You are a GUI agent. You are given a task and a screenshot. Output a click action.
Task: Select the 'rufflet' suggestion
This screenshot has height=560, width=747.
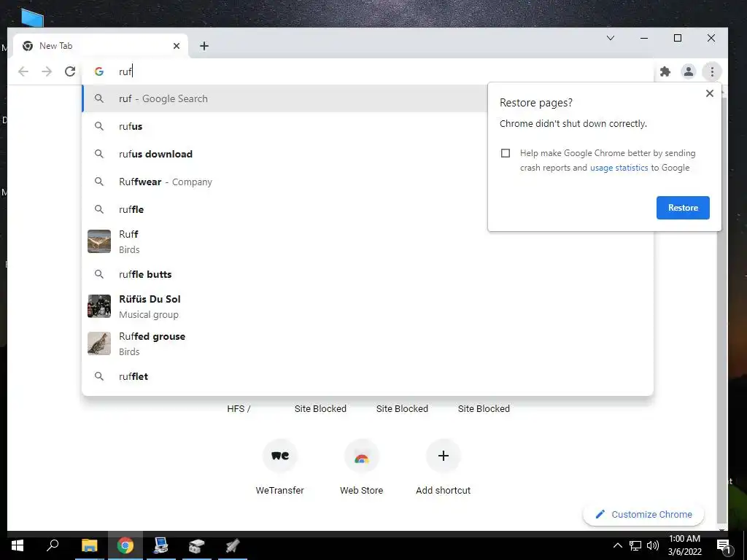(368, 376)
